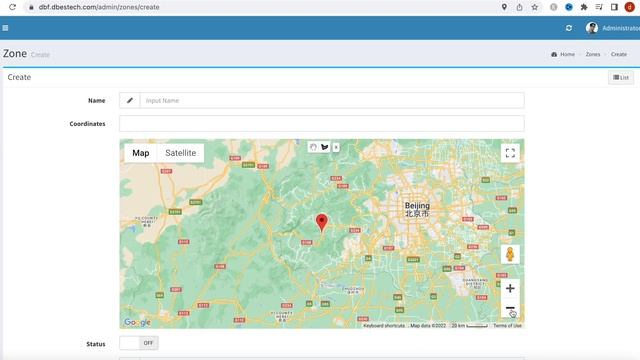
Task: Clear drawn shape with X button
Action: tap(336, 147)
